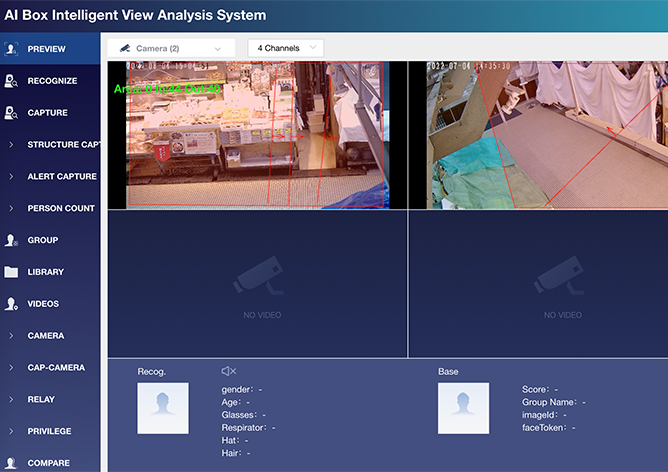Image resolution: width=668 pixels, height=472 pixels.
Task: Open the Relay menu item
Action: click(41, 399)
